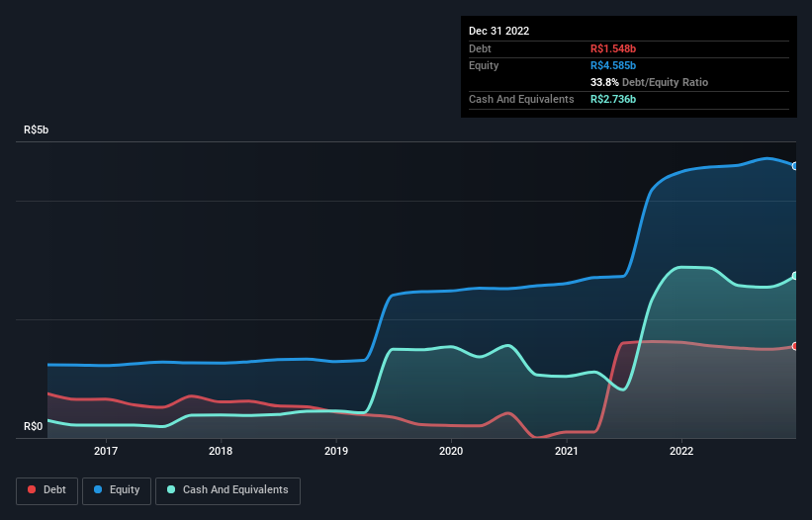812x520 pixels.
Task: Click the 2022 x-axis label
Action: coord(681,451)
